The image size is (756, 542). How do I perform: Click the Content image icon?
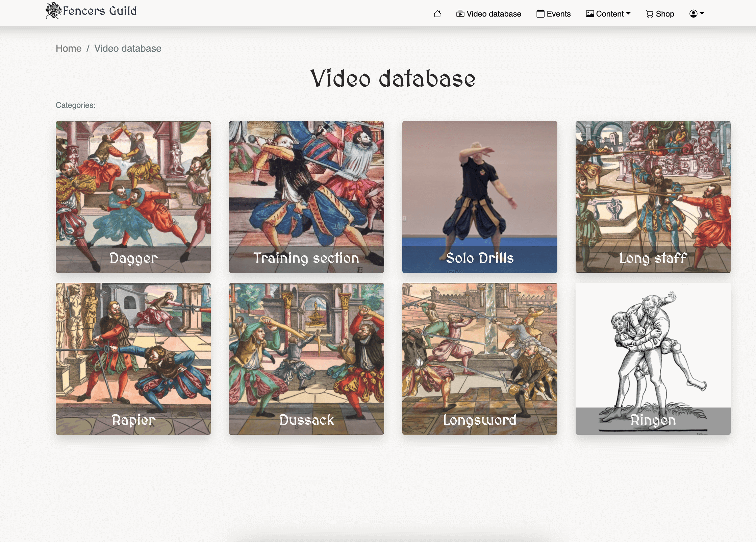[x=590, y=14]
